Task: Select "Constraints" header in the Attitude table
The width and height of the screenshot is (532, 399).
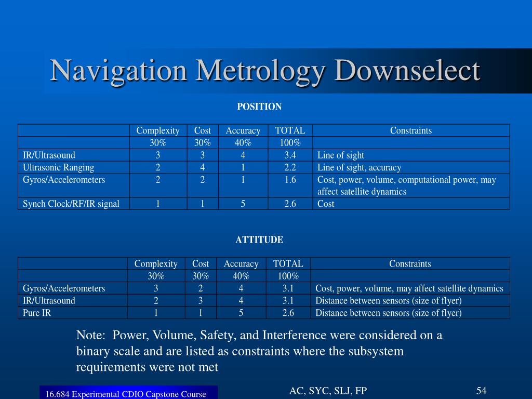Action: (410, 263)
